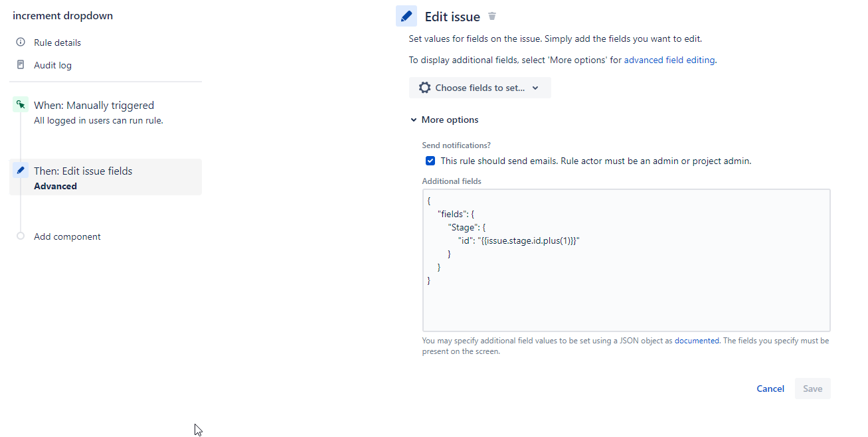This screenshot has height=437, width=868.
Task: Click the 'increment dropdown' rule title
Action: coord(62,15)
